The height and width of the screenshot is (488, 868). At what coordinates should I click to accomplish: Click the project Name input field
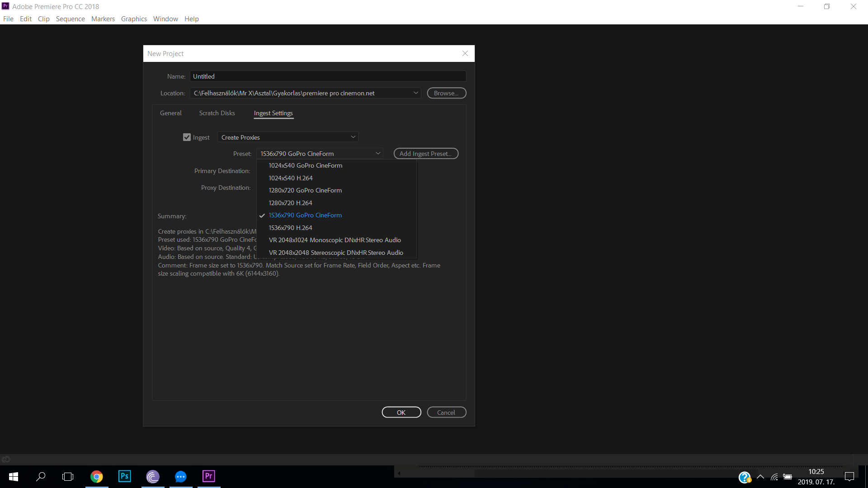coord(327,76)
